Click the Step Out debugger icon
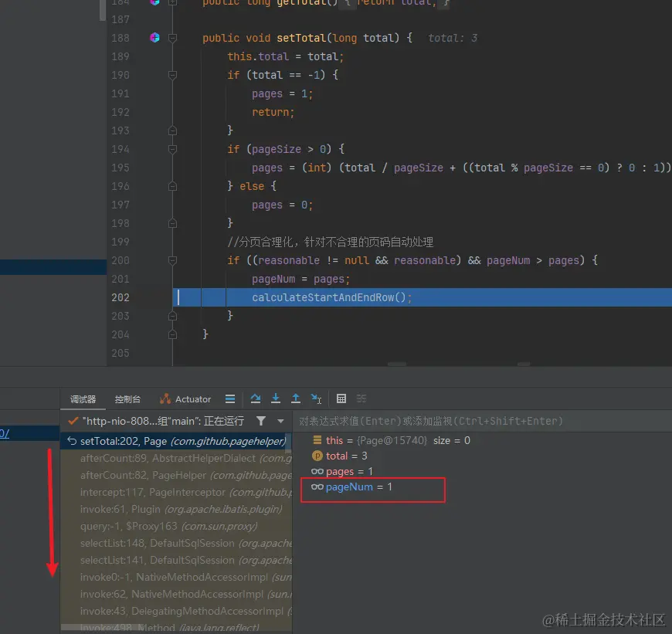 296,398
